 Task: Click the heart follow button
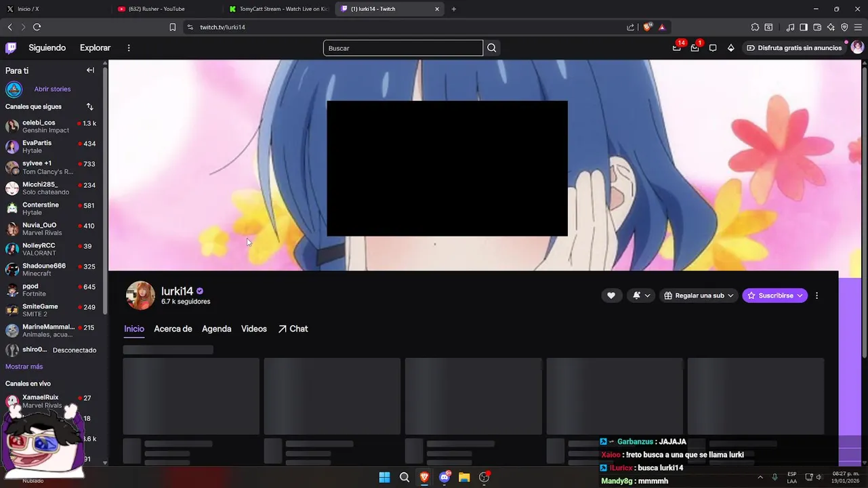point(611,296)
